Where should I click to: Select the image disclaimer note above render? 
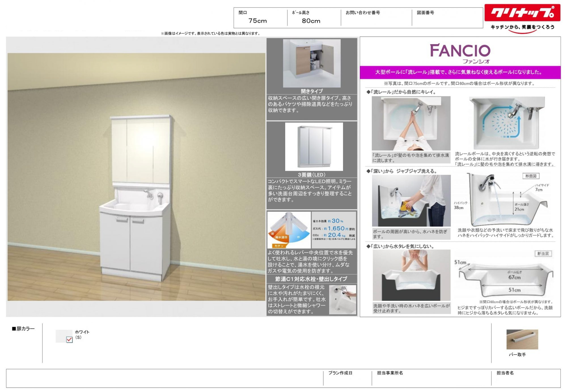[211, 33]
